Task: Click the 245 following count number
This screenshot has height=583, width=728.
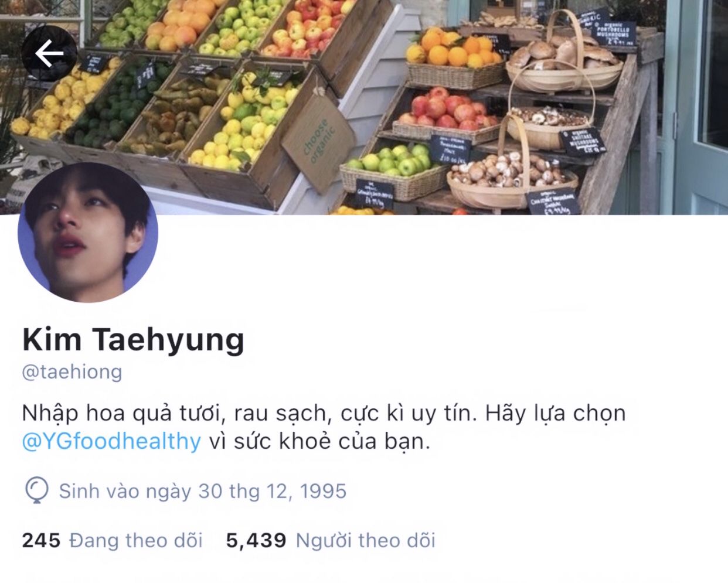Action: (41, 540)
